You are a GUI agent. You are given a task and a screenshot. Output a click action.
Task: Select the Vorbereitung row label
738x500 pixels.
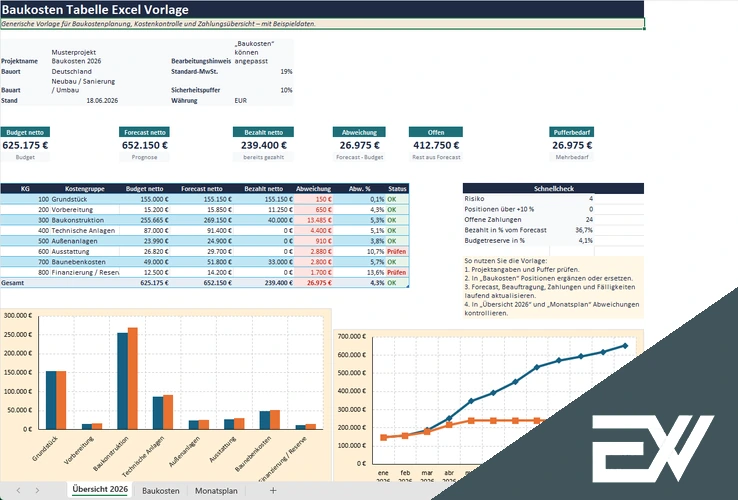(72, 210)
